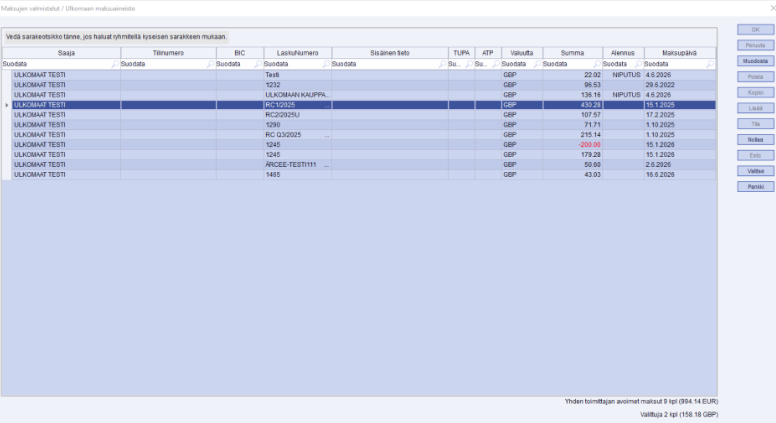776x423 pixels.
Task: Click the Sisäinen tieto column header
Action: pos(390,53)
